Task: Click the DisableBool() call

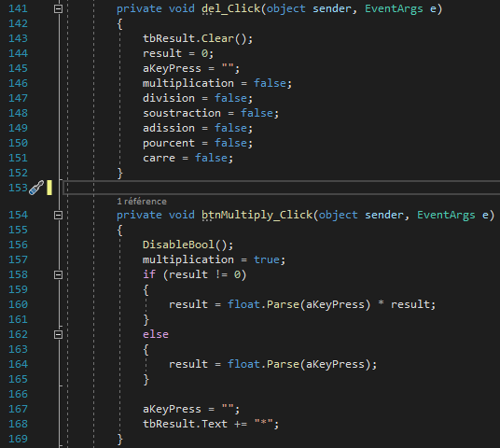Action: [x=187, y=245]
